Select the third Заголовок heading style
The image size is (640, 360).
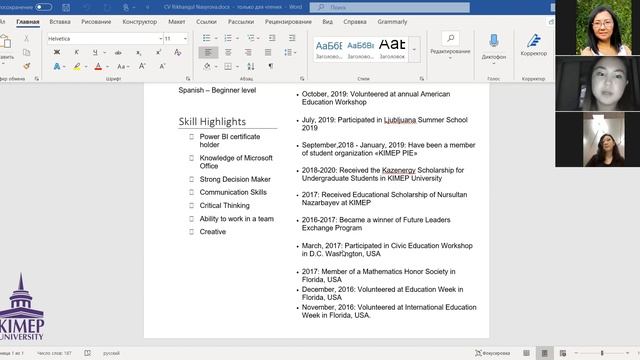(392, 49)
